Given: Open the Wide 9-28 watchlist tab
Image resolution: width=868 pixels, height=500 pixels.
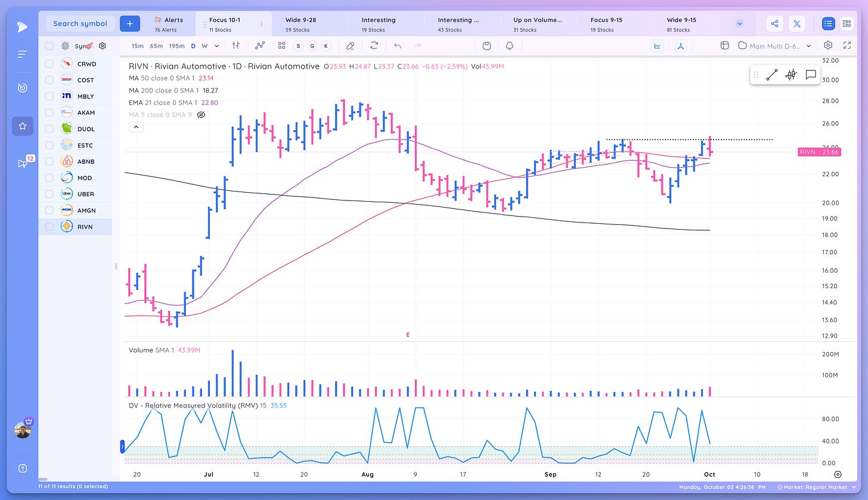Looking at the screenshot, I should [x=309, y=24].
